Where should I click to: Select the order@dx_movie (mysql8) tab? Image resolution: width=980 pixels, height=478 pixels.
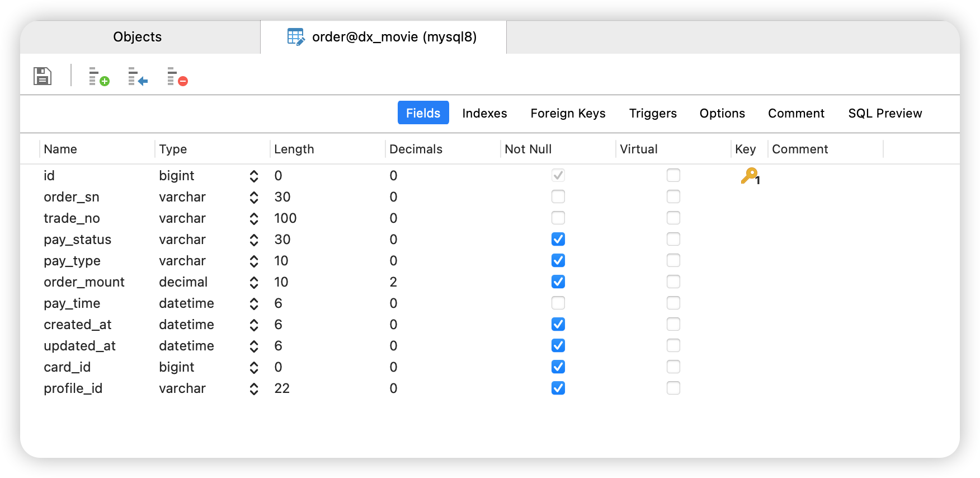point(383,37)
